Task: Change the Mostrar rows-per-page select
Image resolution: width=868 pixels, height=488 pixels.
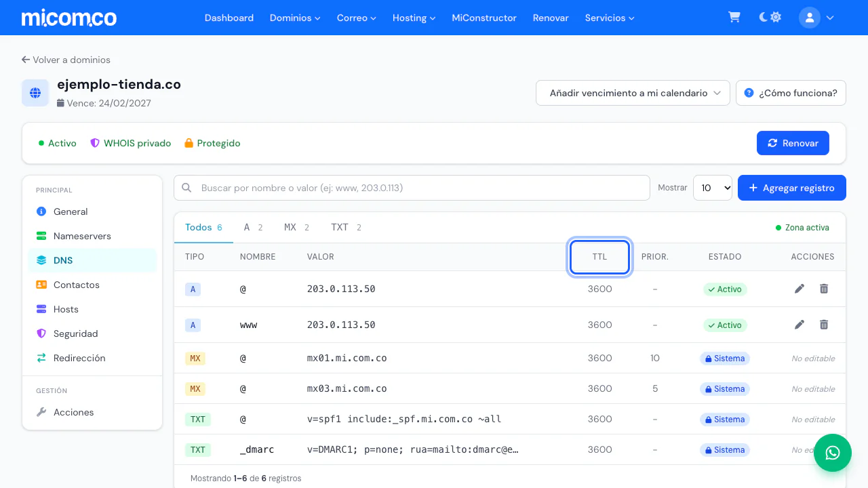Action: pos(713,188)
